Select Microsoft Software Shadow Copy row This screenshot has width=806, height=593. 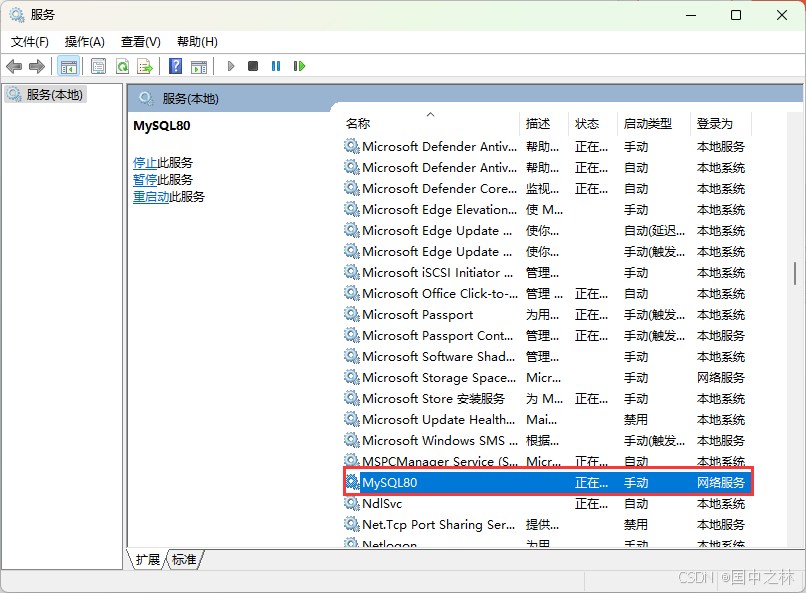click(548, 356)
